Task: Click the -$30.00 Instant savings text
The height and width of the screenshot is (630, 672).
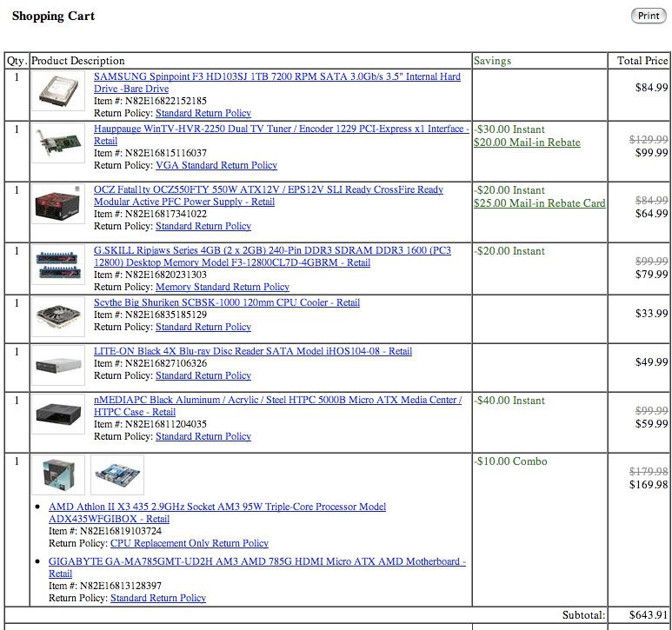Action: click(x=509, y=129)
